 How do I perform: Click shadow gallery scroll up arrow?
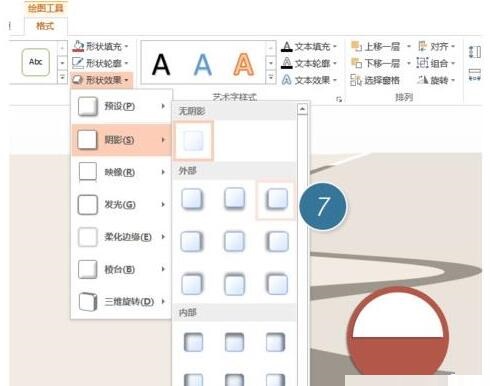(x=302, y=109)
